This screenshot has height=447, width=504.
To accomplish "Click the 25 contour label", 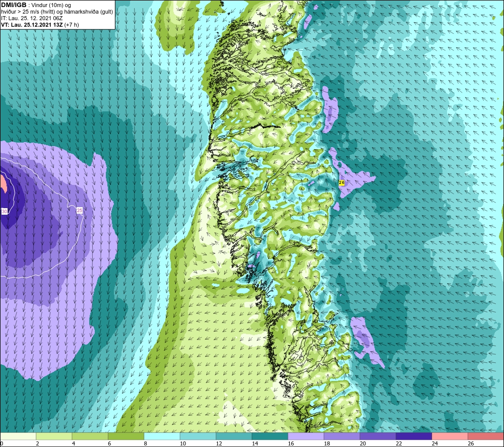I will pos(80,211).
